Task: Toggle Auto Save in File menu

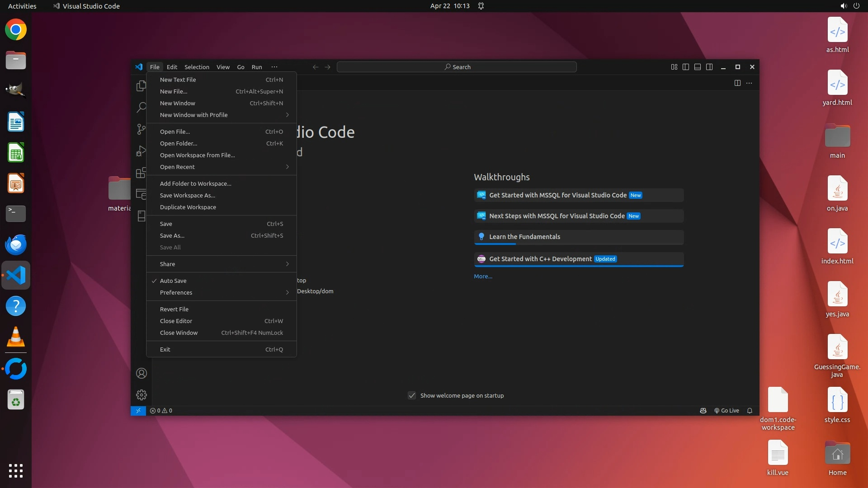Action: point(173,281)
